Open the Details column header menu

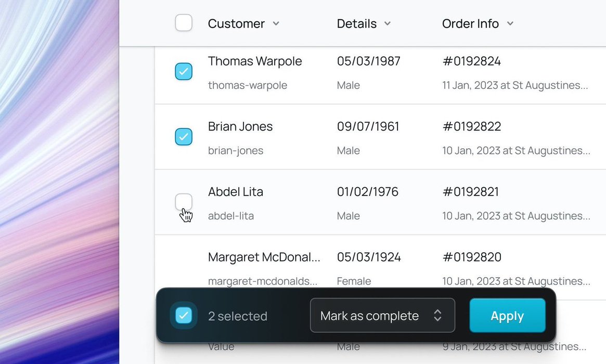point(357,23)
